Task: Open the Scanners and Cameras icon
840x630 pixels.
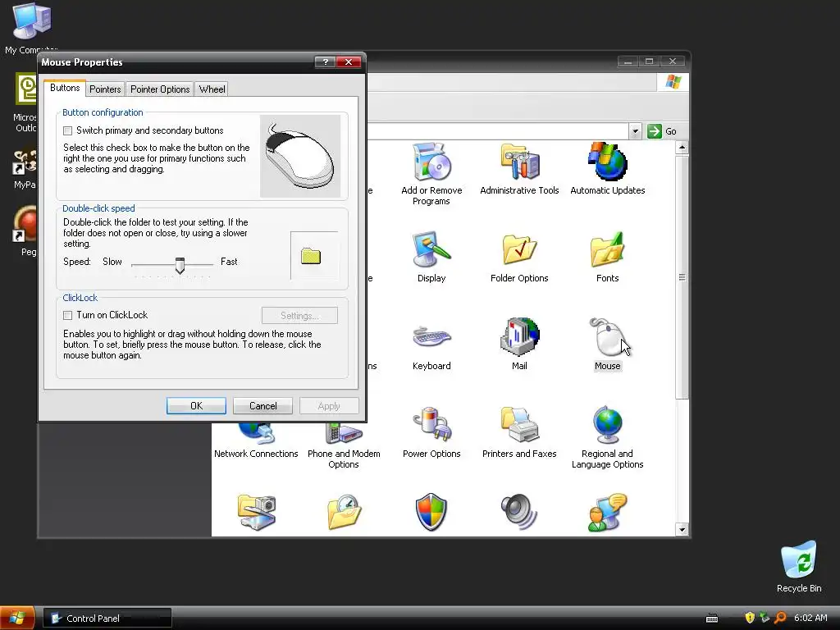Action: [256, 512]
